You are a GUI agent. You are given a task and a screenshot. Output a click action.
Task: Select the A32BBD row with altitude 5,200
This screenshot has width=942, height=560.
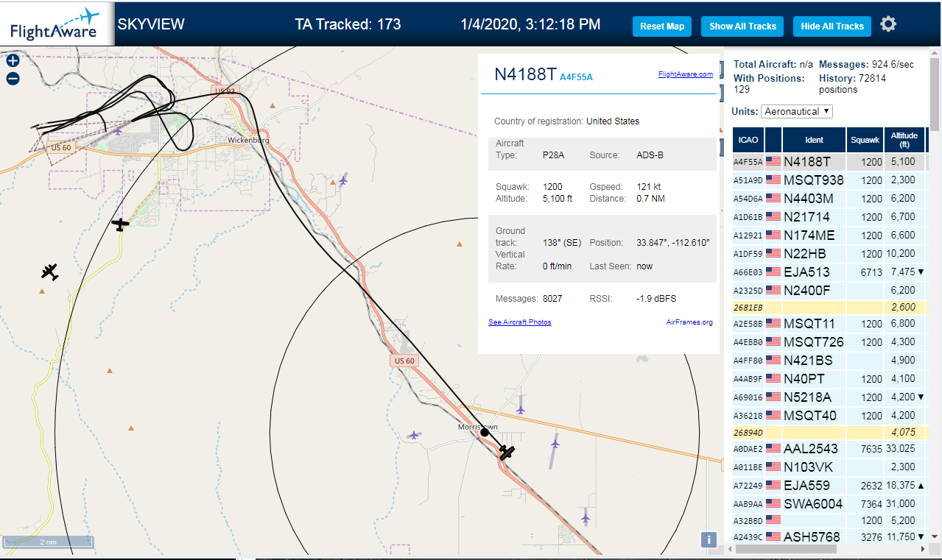tap(829, 521)
